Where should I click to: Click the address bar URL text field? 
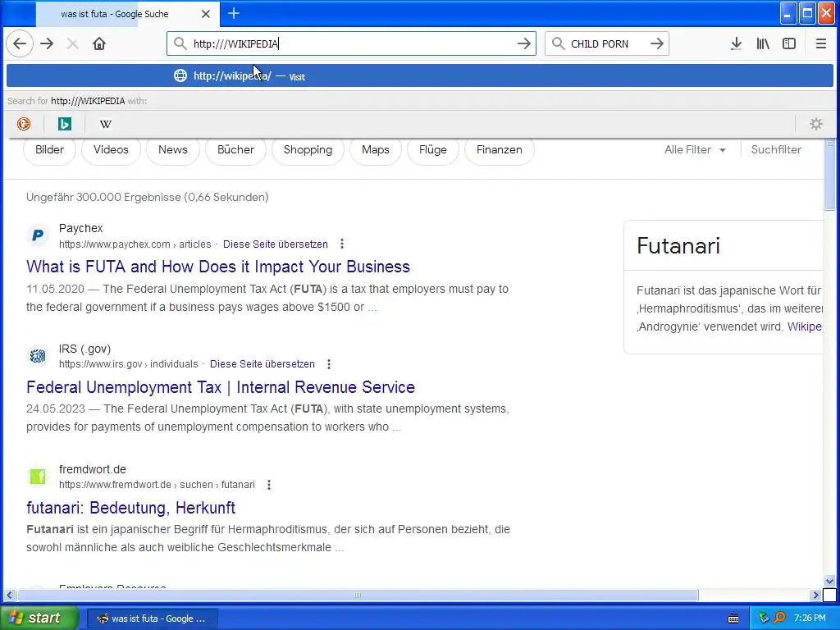click(351, 44)
